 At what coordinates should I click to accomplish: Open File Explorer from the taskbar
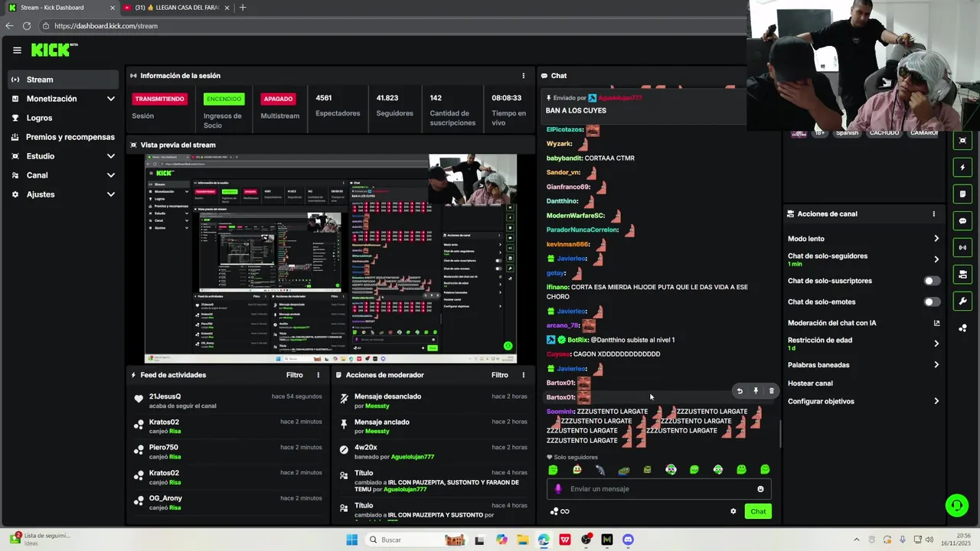click(x=523, y=540)
